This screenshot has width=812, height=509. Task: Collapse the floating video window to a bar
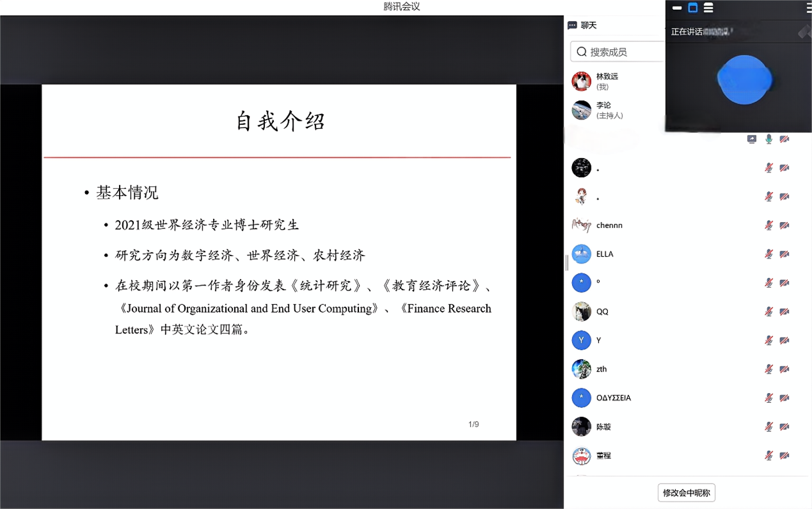[677, 8]
